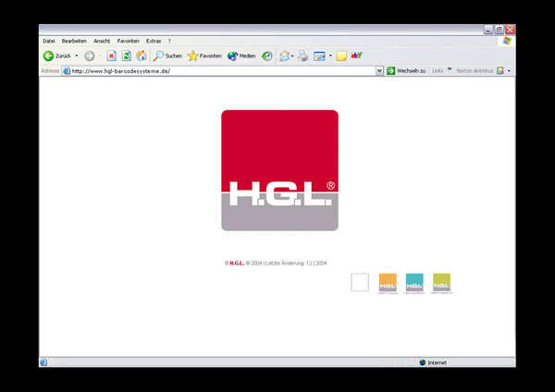Restore down the browser window
This screenshot has width=555, height=392.
click(x=499, y=30)
